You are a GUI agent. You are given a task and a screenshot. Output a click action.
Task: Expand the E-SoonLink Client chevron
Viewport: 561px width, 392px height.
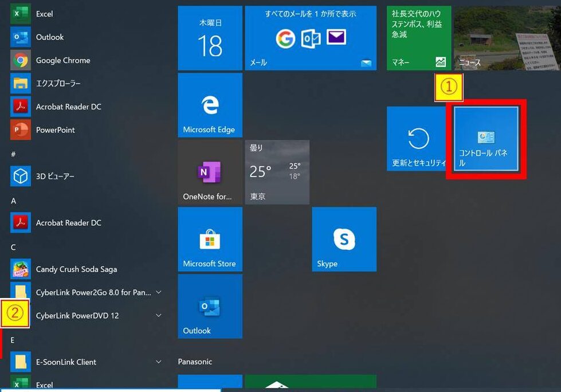coord(159,362)
